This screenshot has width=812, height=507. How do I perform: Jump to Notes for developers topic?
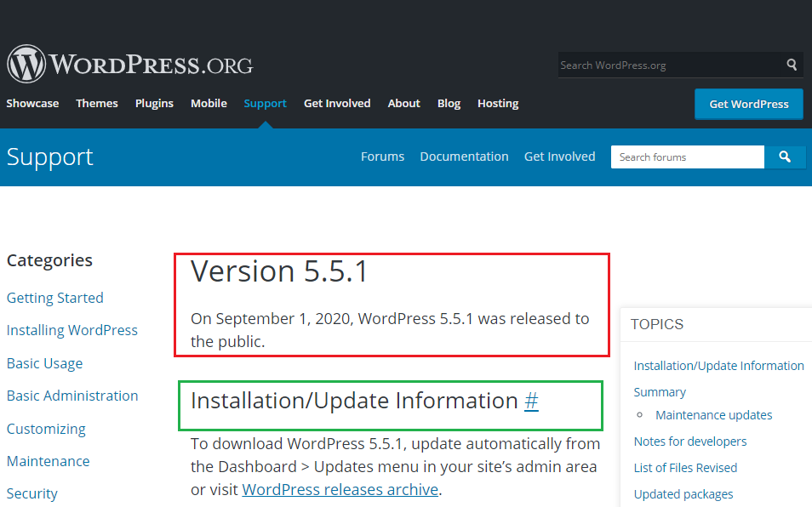[690, 441]
